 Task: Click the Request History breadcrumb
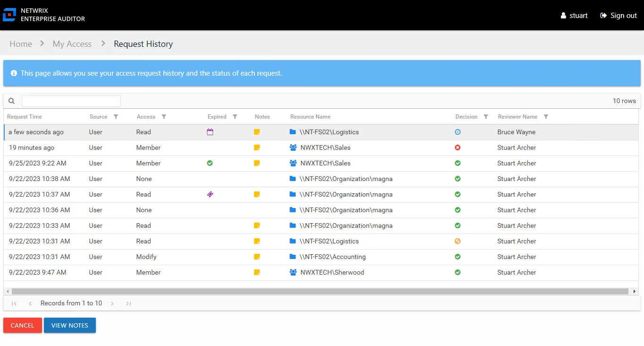(144, 44)
